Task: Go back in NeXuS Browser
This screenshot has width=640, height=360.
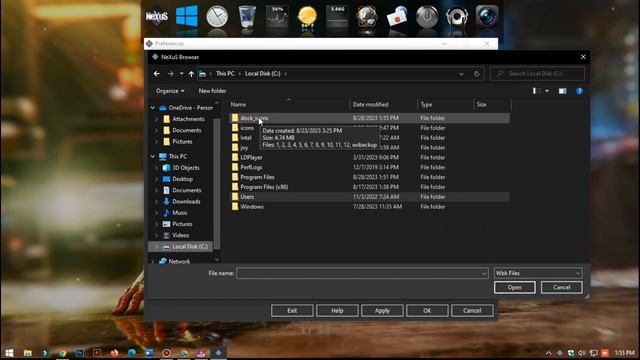Action: [x=157, y=73]
